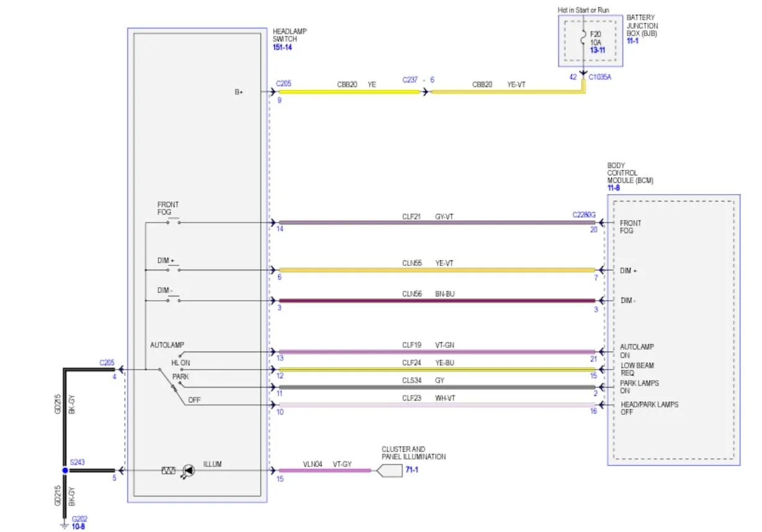The width and height of the screenshot is (762, 532).
Task: Open fuse reference 13-11
Action: click(597, 50)
